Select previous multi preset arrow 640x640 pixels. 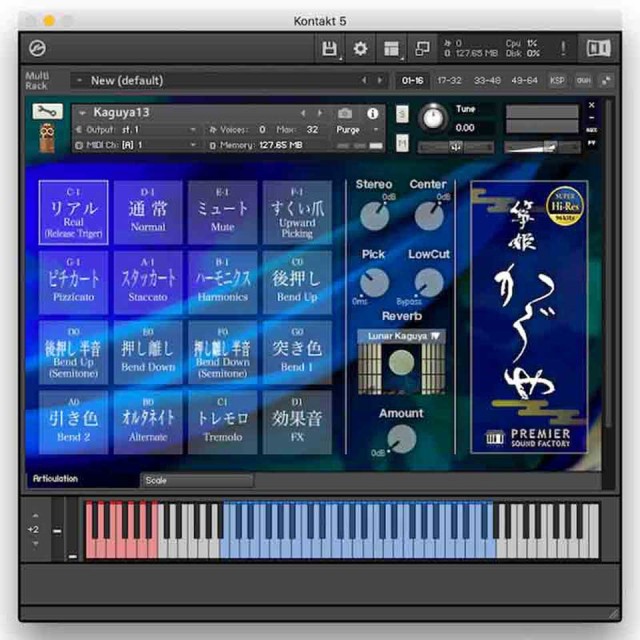tap(364, 80)
